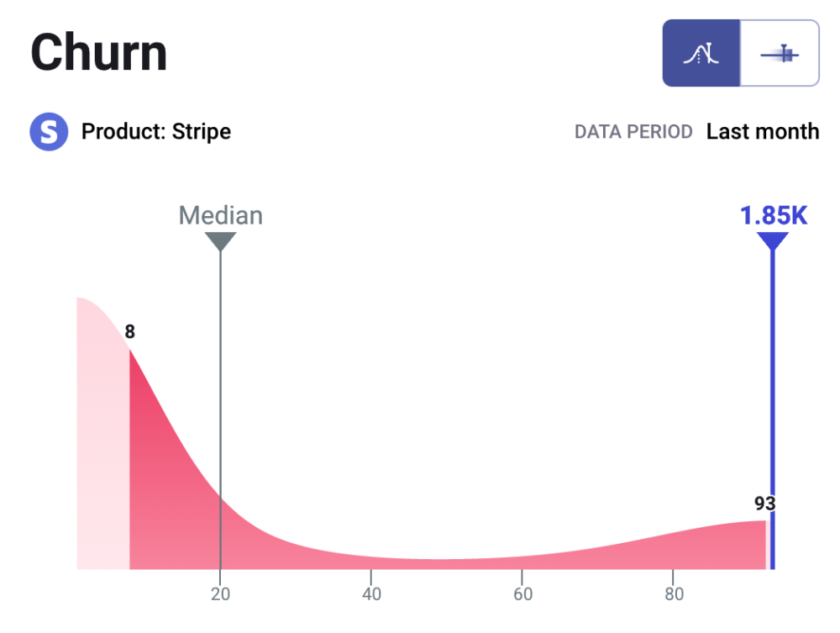Click the DATA PERIOD label
840x633 pixels.
click(x=633, y=132)
